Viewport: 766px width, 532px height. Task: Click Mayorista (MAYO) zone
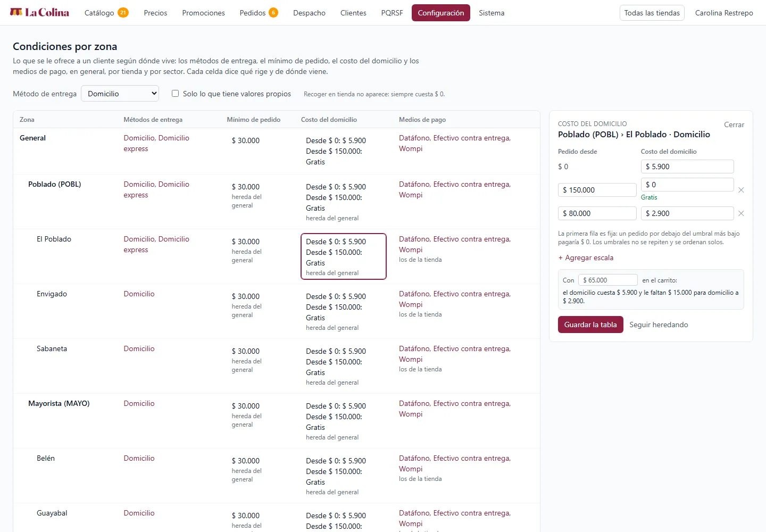59,403
